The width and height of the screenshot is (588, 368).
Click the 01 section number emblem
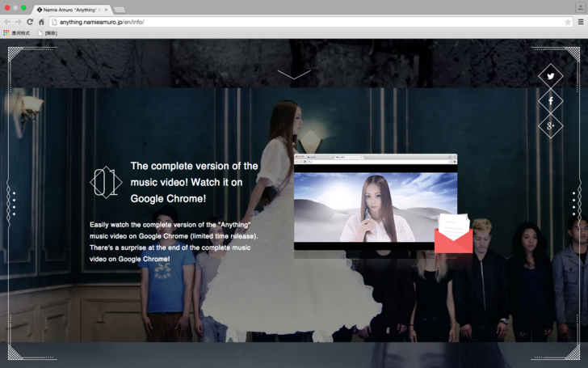[x=105, y=182]
